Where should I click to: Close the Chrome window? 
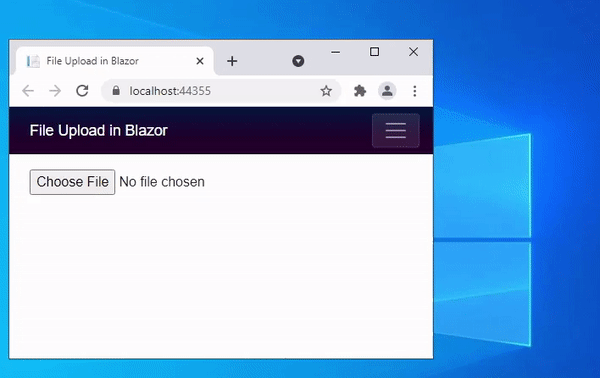(x=413, y=52)
